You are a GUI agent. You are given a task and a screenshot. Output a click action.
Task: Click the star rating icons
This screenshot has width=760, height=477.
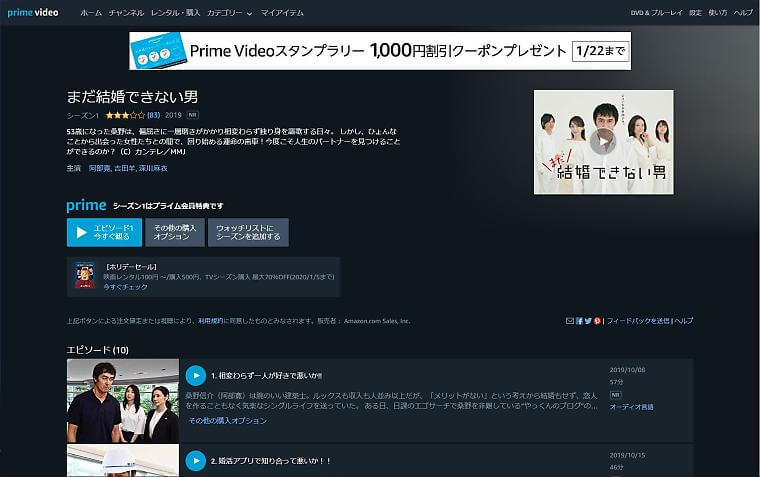(125, 115)
